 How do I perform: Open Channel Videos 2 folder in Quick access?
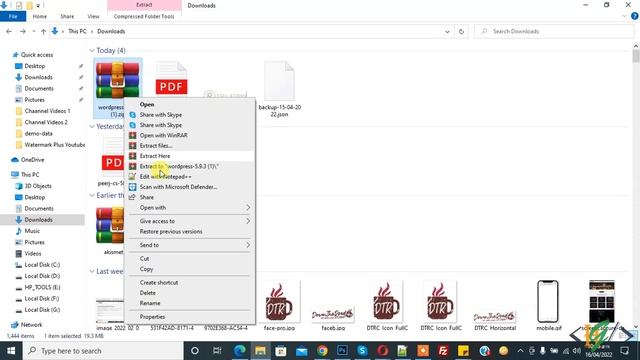pyautogui.click(x=46, y=122)
